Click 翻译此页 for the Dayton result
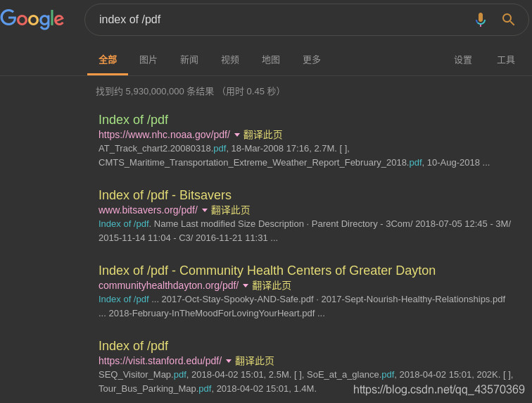The height and width of the screenshot is (403, 532). click(x=272, y=285)
